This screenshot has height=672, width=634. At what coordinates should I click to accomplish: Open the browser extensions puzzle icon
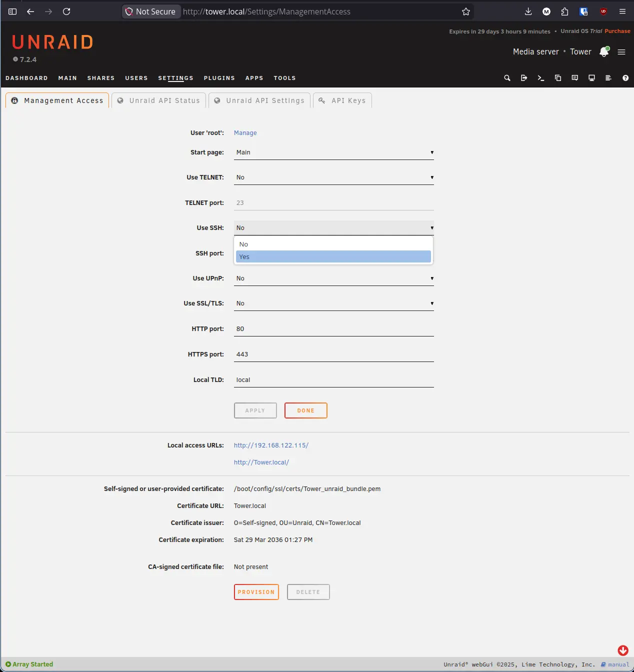[x=565, y=11]
